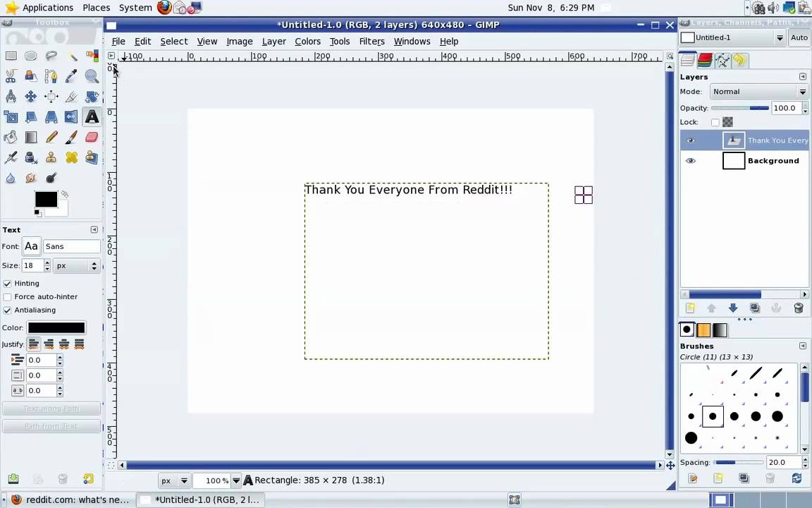812x508 pixels.
Task: Select the Color Picker tool
Action: coord(71,76)
